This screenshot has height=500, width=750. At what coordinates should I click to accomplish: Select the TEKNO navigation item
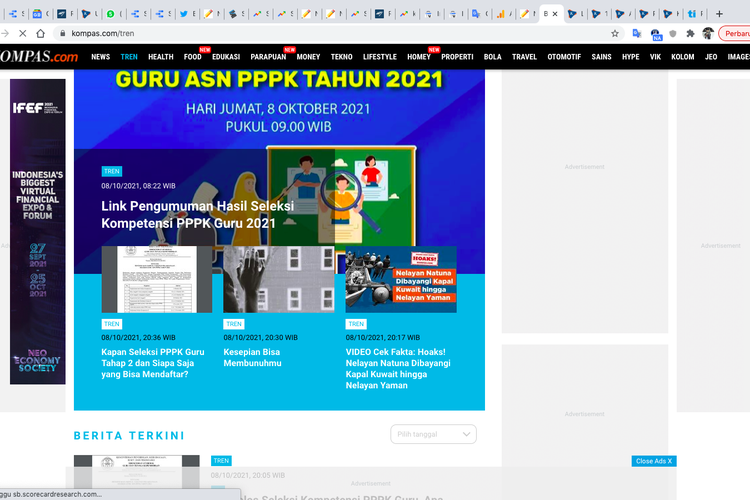tap(341, 57)
